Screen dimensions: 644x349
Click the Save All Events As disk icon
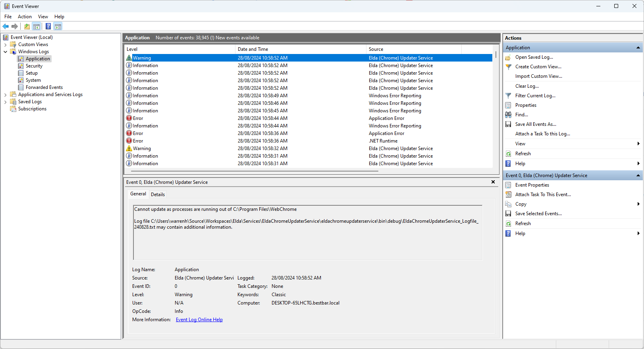tap(508, 124)
